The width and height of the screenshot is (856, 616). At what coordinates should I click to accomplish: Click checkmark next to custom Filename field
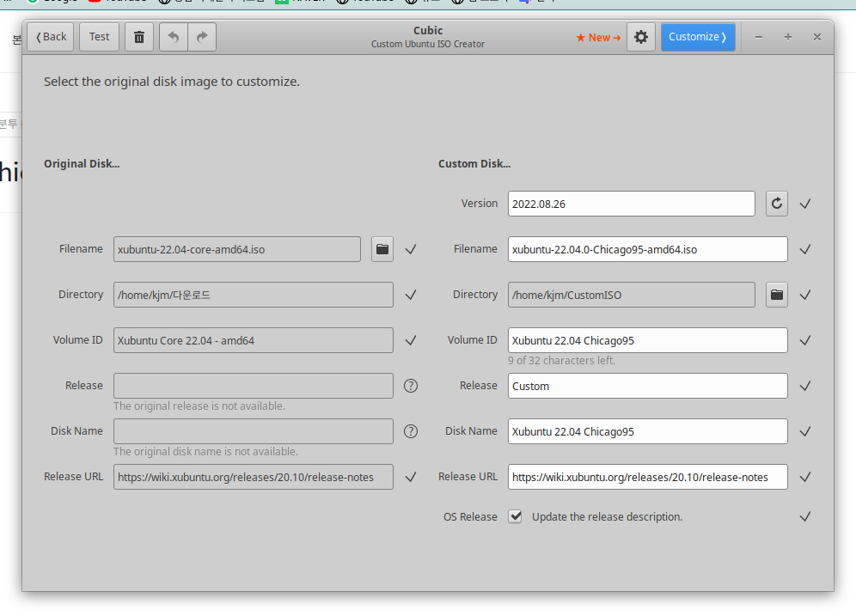coord(805,249)
